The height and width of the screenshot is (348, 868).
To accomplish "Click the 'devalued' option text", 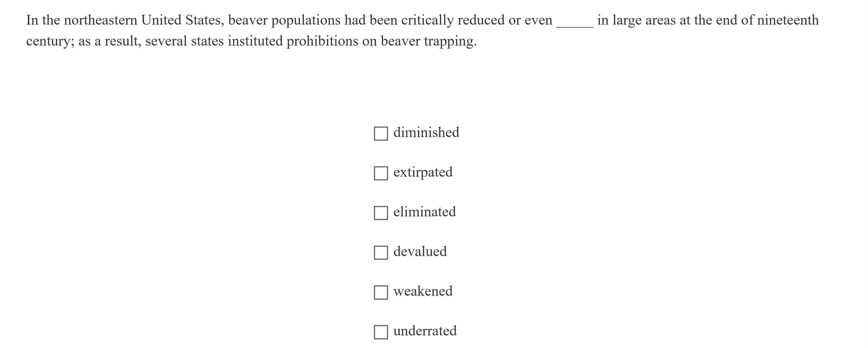I will (420, 252).
